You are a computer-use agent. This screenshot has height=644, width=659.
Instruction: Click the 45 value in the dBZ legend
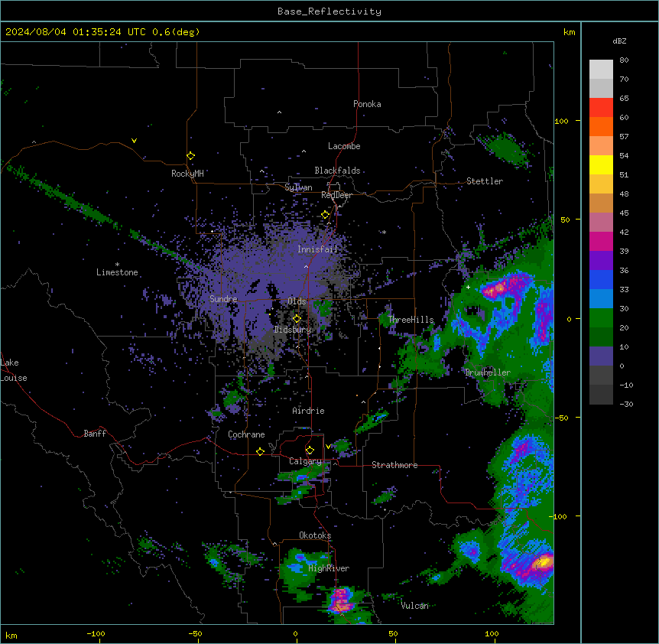click(x=624, y=213)
